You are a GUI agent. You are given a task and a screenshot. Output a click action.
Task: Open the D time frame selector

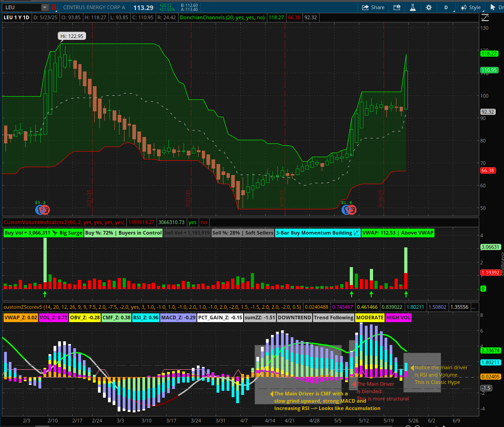pyautogui.click(x=446, y=7)
